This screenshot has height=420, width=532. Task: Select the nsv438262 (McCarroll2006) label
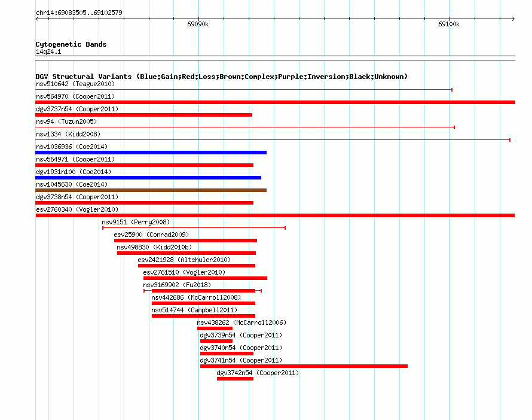tap(241, 322)
